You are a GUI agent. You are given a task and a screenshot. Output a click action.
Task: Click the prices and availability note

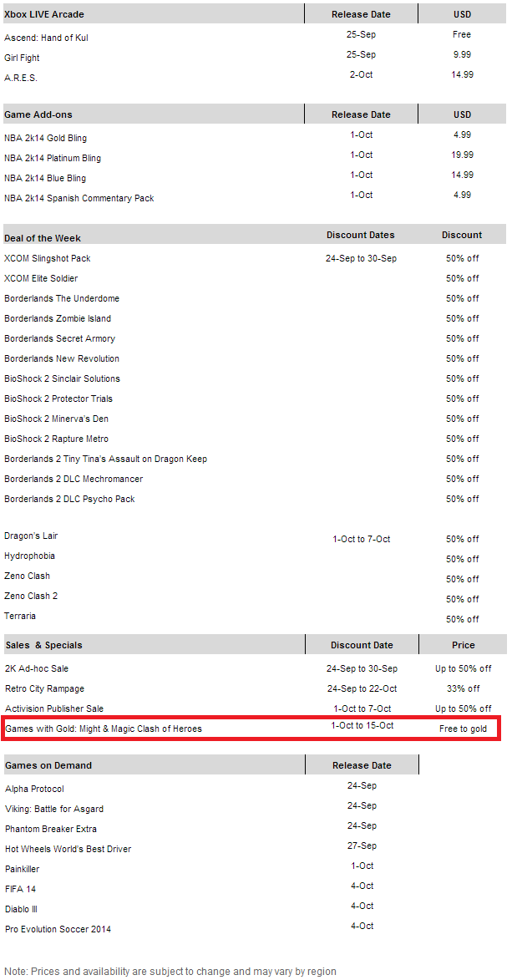click(x=170, y=972)
